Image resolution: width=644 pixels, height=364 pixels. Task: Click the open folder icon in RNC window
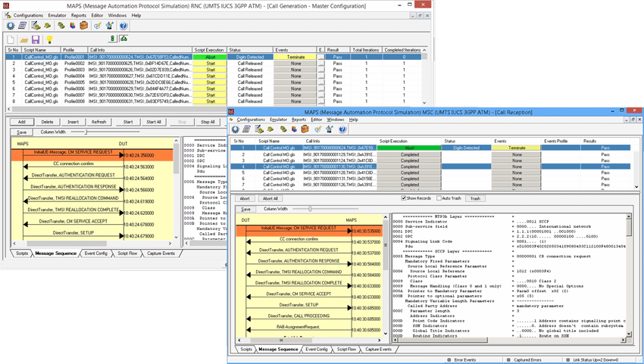coord(23,39)
